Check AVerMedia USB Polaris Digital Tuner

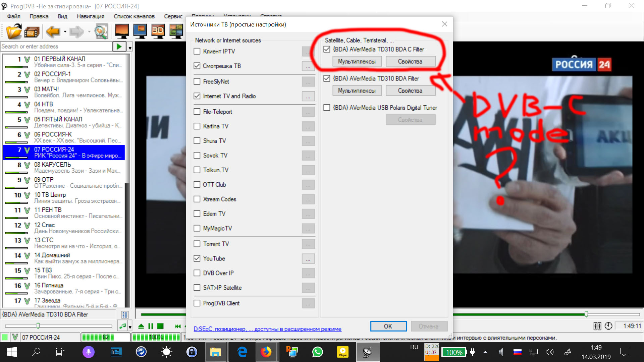[x=327, y=108]
